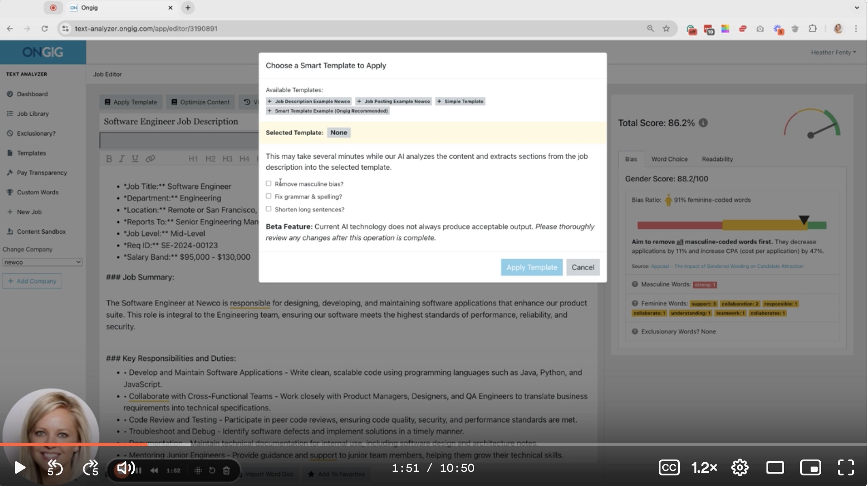Cancel the Smart Template dialog

(583, 267)
